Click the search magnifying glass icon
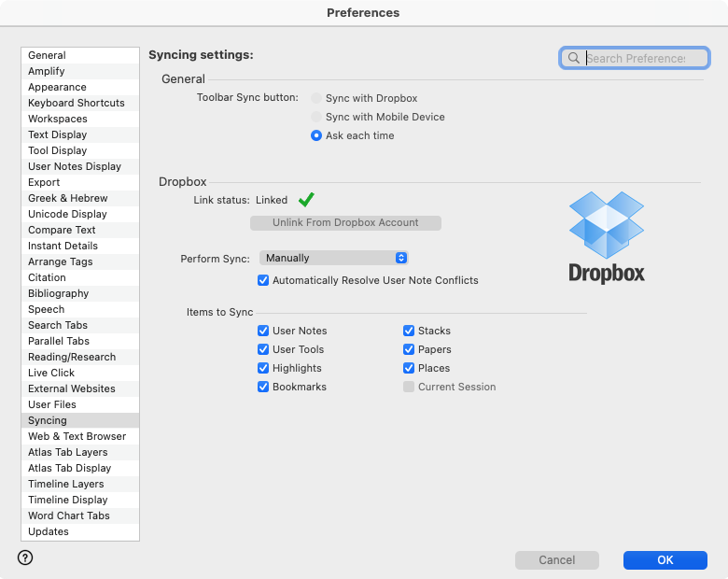The image size is (728, 579). click(x=574, y=58)
